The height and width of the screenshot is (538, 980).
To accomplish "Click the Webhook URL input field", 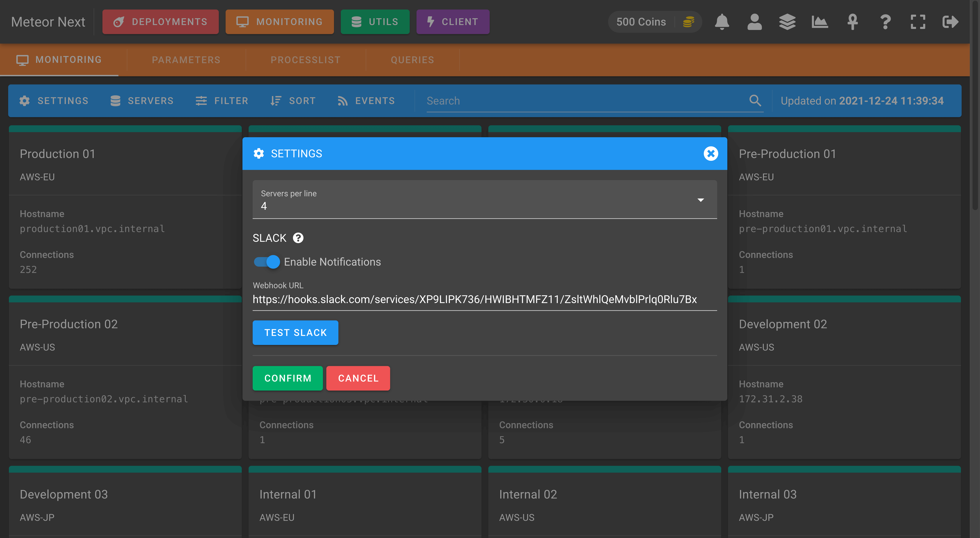I will (x=485, y=299).
